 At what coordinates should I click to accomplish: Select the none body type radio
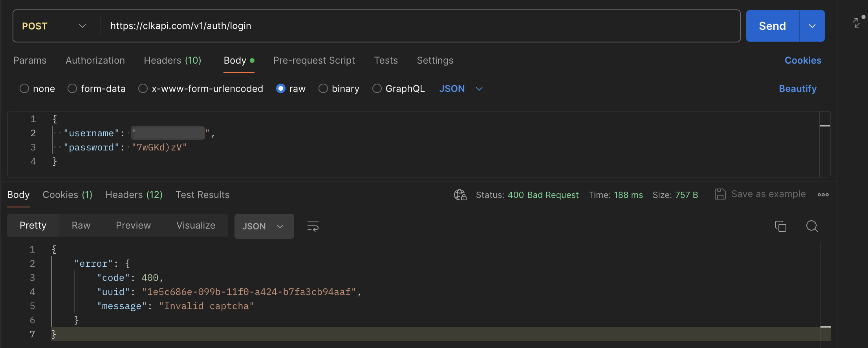tap(24, 88)
